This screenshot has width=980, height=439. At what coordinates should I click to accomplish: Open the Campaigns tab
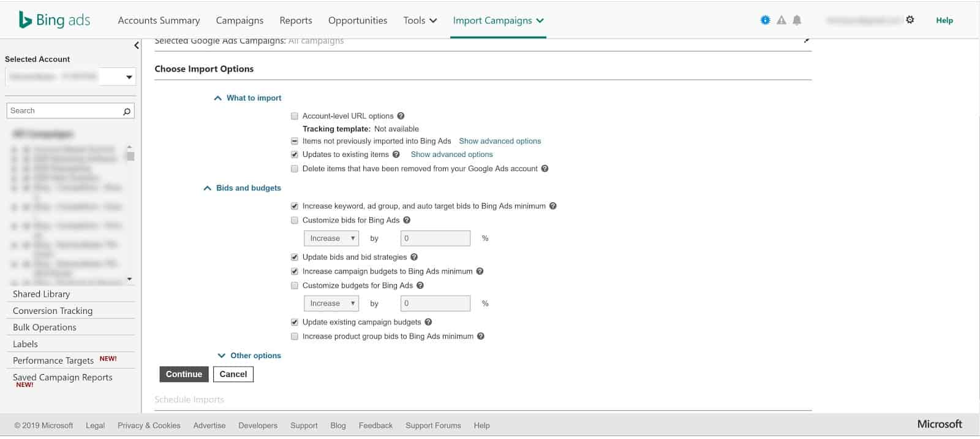click(239, 20)
